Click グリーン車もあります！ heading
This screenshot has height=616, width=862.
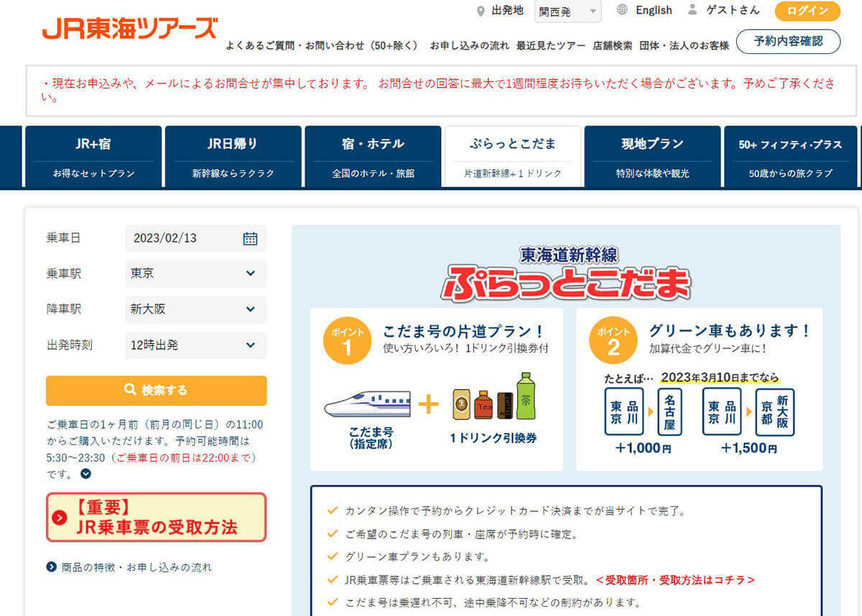click(x=729, y=331)
